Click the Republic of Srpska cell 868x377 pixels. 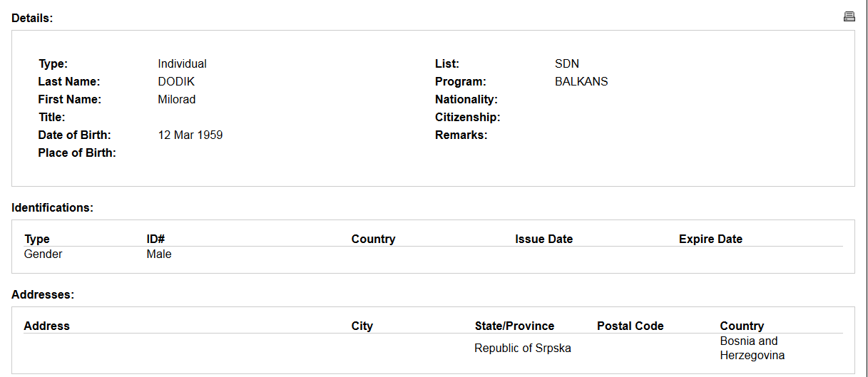(522, 348)
